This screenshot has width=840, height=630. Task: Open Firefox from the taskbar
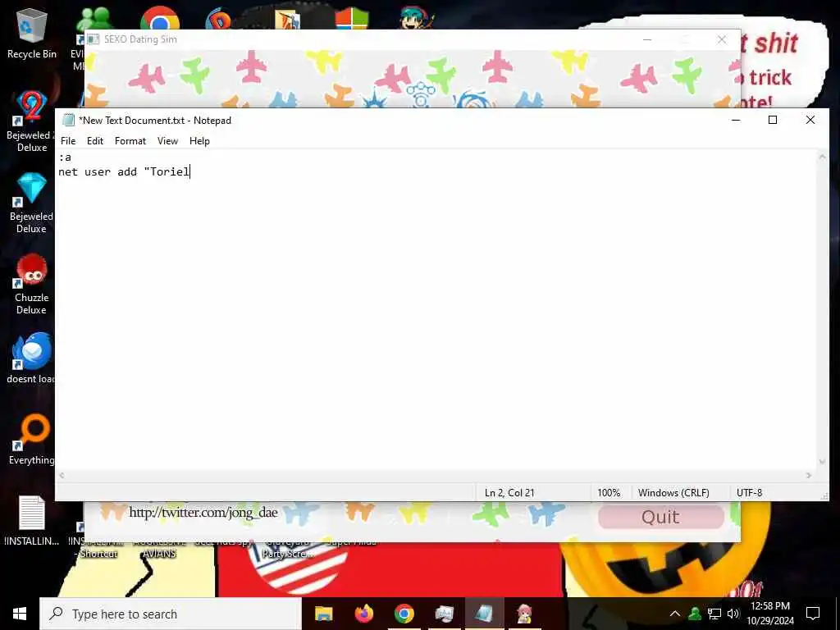[x=363, y=614]
